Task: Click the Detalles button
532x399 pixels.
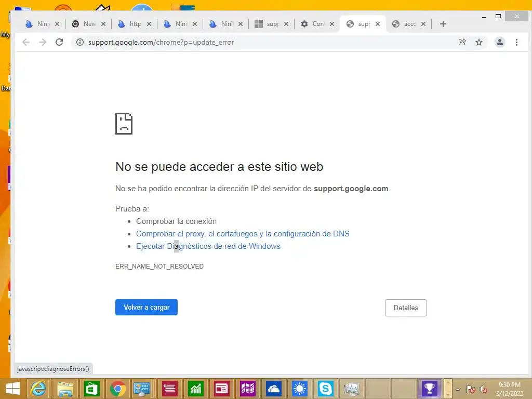Action: (406, 308)
